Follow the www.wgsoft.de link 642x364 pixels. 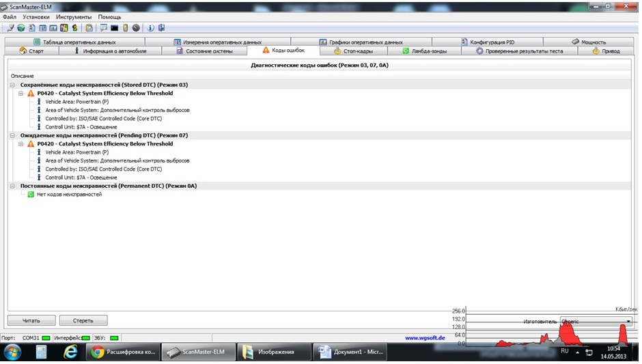425,337
